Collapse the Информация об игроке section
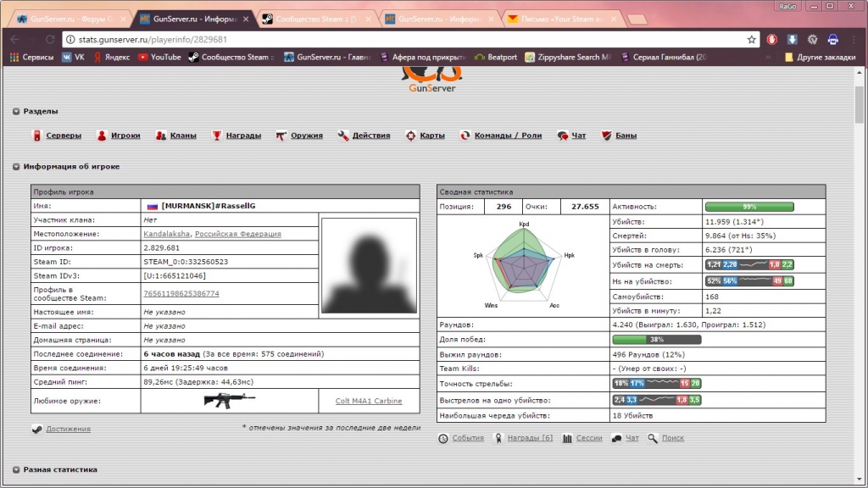 point(16,167)
